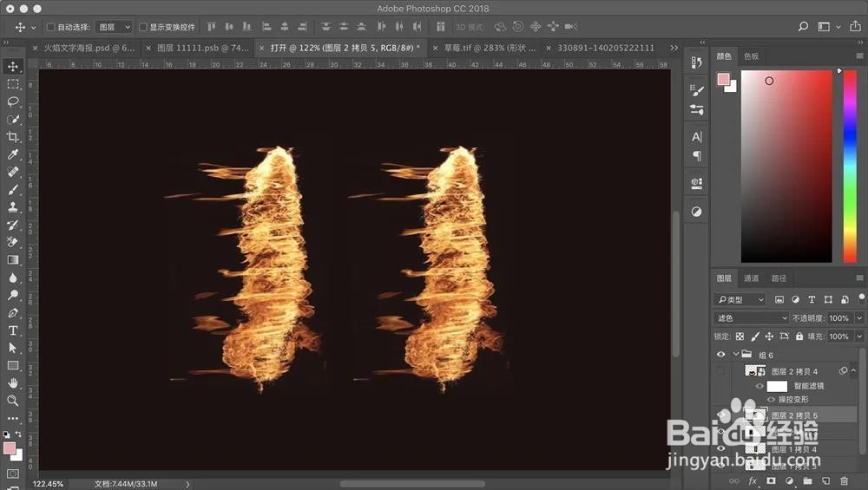Select the Crop tool
Screen dimensions: 868x490
[x=13, y=137]
